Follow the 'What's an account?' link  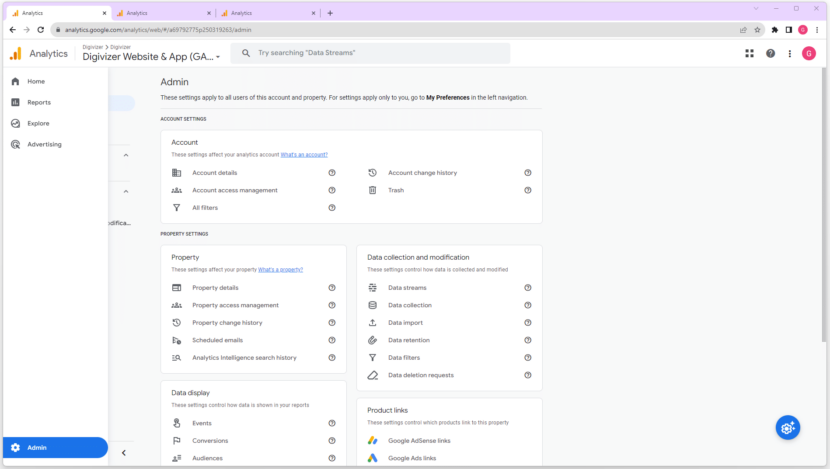tap(304, 155)
